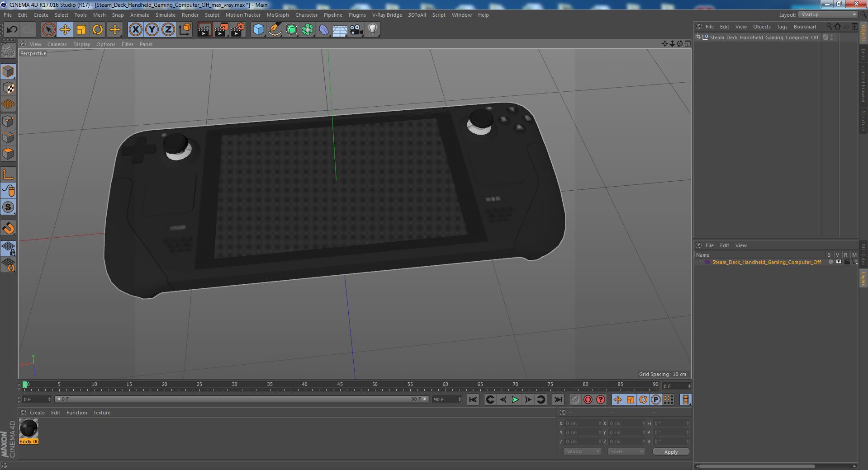Viewport: 868px width, 470px height.
Task: Open the Scale mode dropdown
Action: pyautogui.click(x=626, y=451)
